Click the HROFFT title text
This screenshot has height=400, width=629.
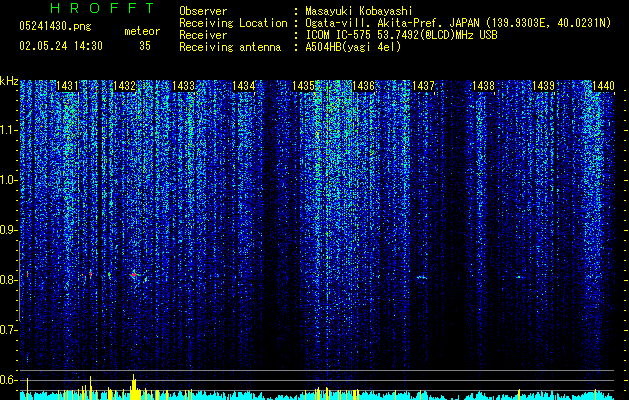click(102, 8)
